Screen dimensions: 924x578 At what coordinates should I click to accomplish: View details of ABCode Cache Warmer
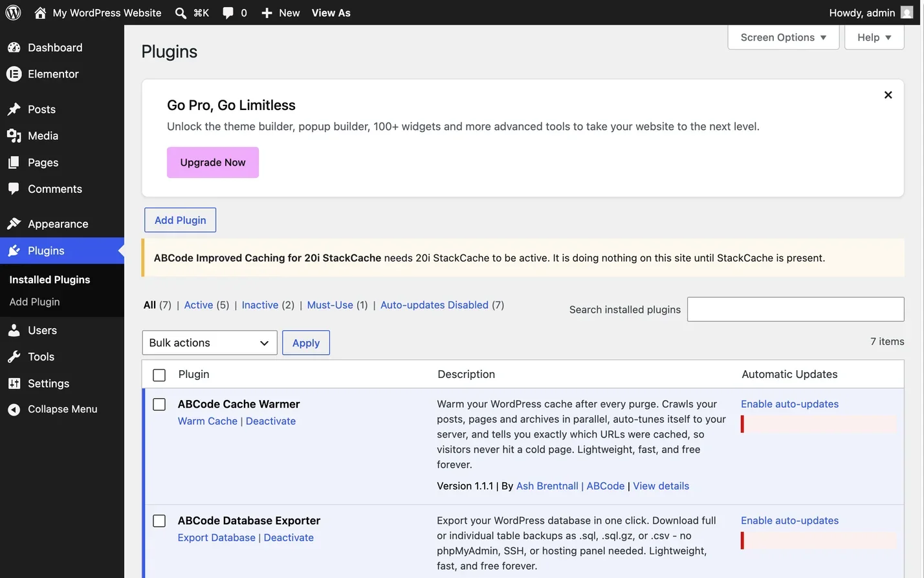point(661,486)
